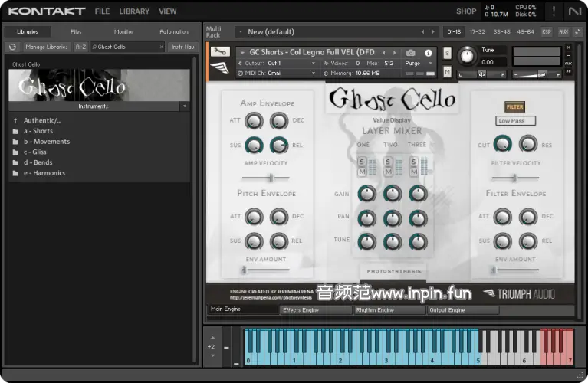Switch to the Effects Engine tab
This screenshot has width=588, height=383.
[316, 310]
